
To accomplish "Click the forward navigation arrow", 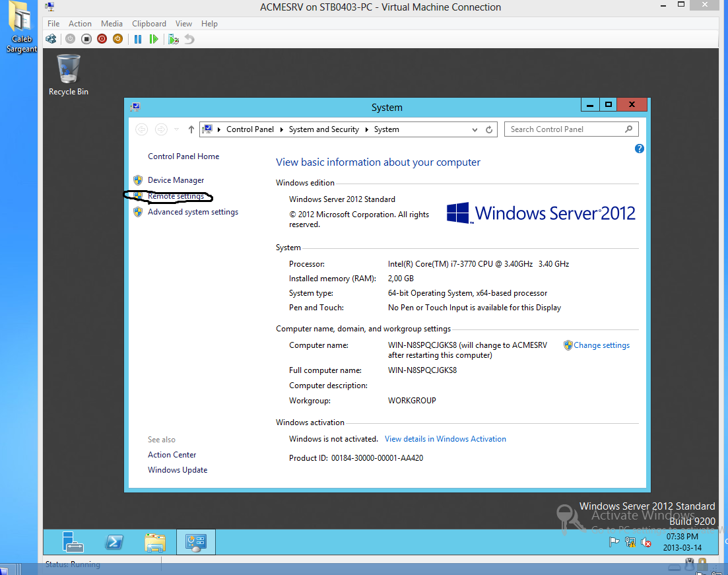I will click(x=161, y=129).
